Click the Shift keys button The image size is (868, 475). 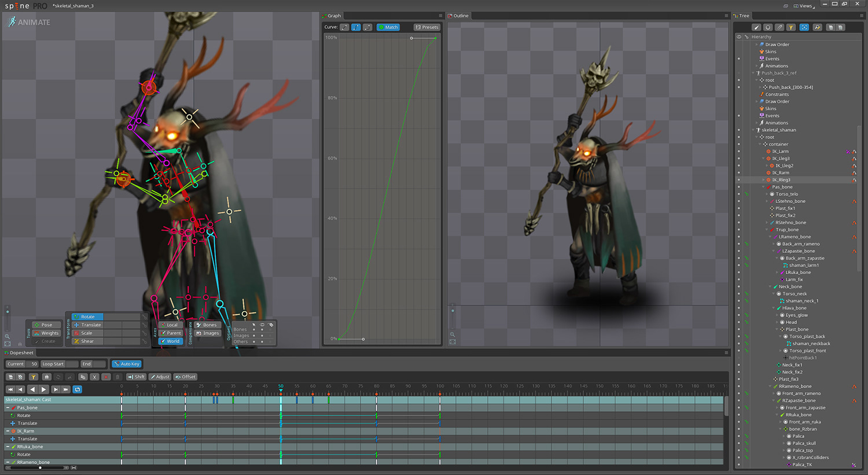137,377
